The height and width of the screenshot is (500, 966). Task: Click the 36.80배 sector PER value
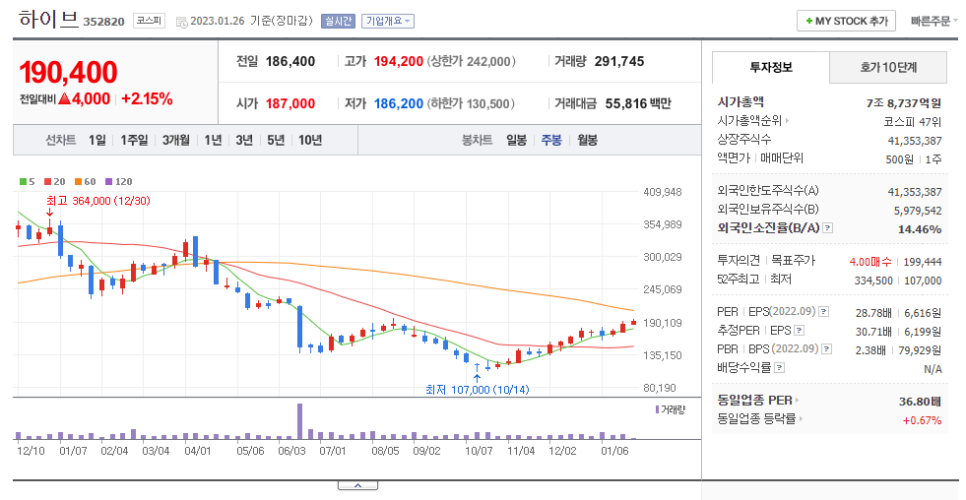click(x=920, y=401)
